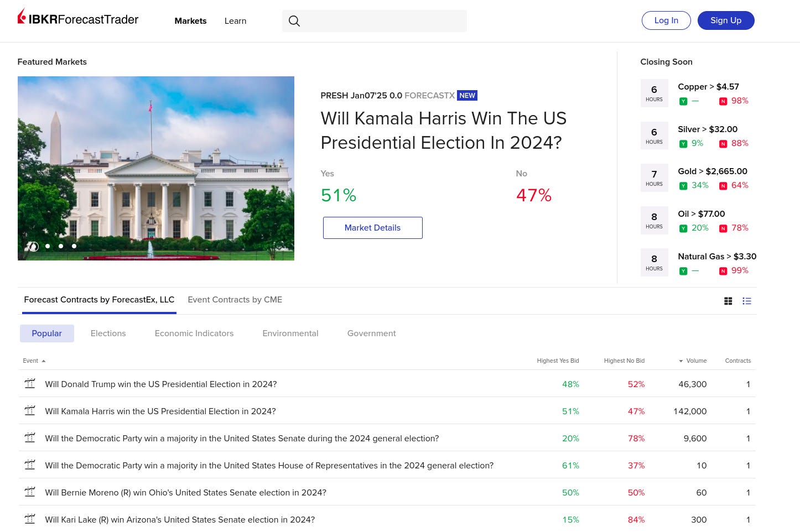This screenshot has width=800, height=532.
Task: Sort by Highest Yes Bid header
Action: [558, 361]
